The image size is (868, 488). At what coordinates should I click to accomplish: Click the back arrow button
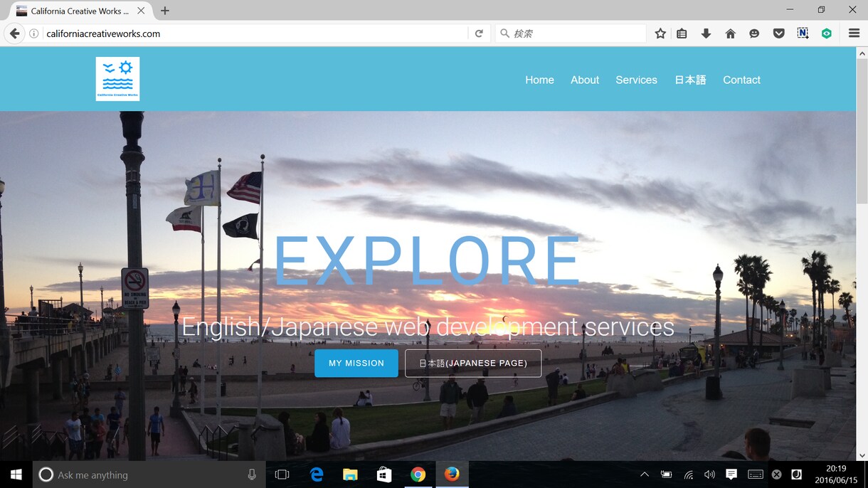coord(14,33)
